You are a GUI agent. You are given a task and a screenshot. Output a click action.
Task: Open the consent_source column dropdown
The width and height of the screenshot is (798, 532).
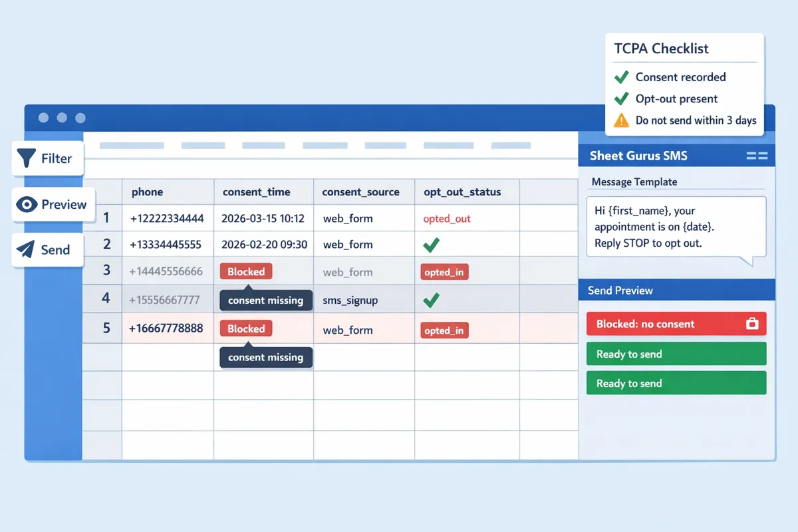pyautogui.click(x=364, y=192)
